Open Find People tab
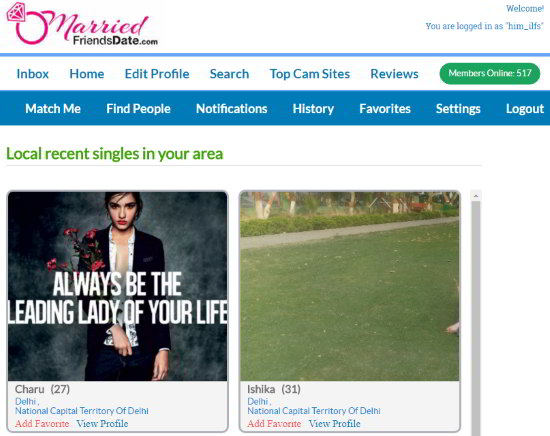Screen dimensions: 550x436 tap(138, 109)
